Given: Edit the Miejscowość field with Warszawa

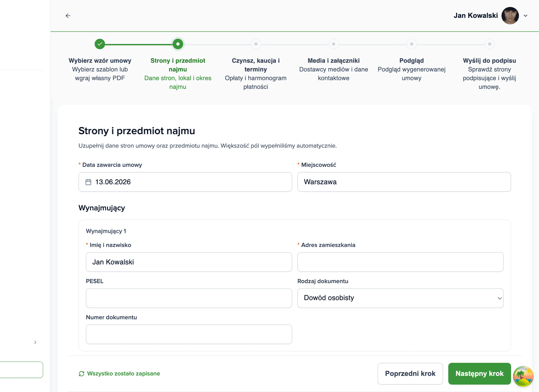Looking at the screenshot, I should click(x=404, y=182).
